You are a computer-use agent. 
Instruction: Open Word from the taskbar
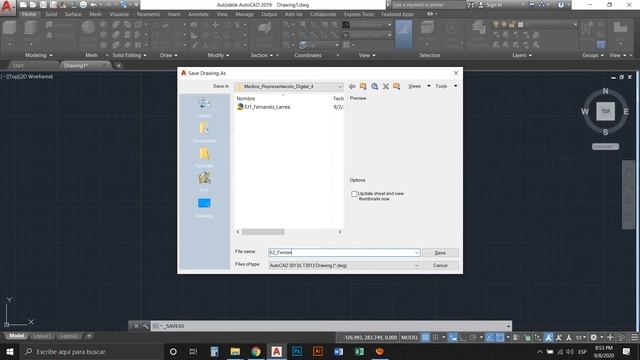(x=338, y=351)
